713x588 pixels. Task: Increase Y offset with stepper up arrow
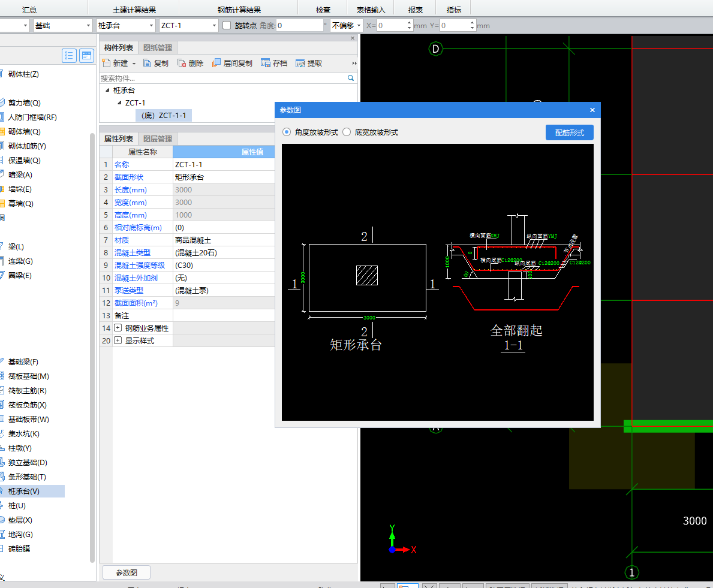pyautogui.click(x=472, y=22)
